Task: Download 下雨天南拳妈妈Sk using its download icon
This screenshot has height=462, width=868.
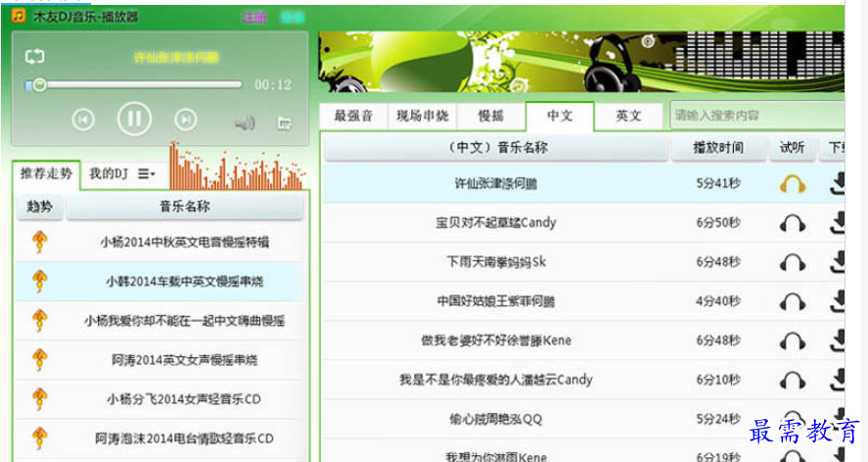Action: [838, 262]
